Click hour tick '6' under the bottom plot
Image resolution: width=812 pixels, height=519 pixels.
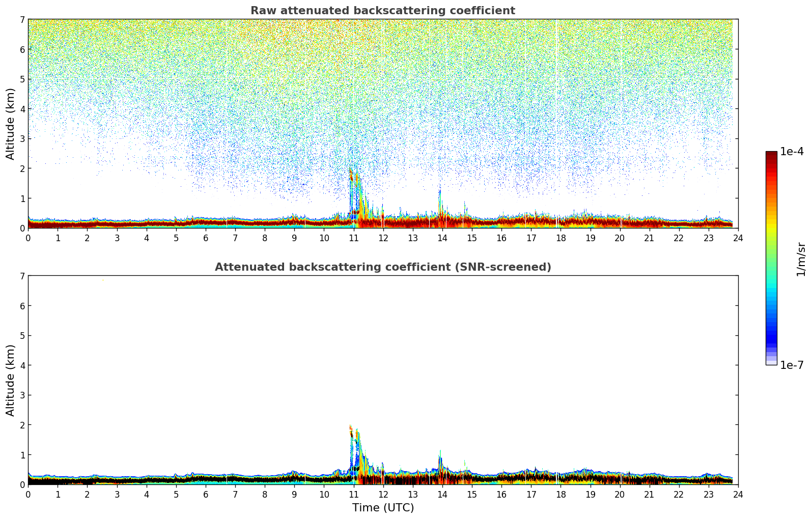click(206, 494)
